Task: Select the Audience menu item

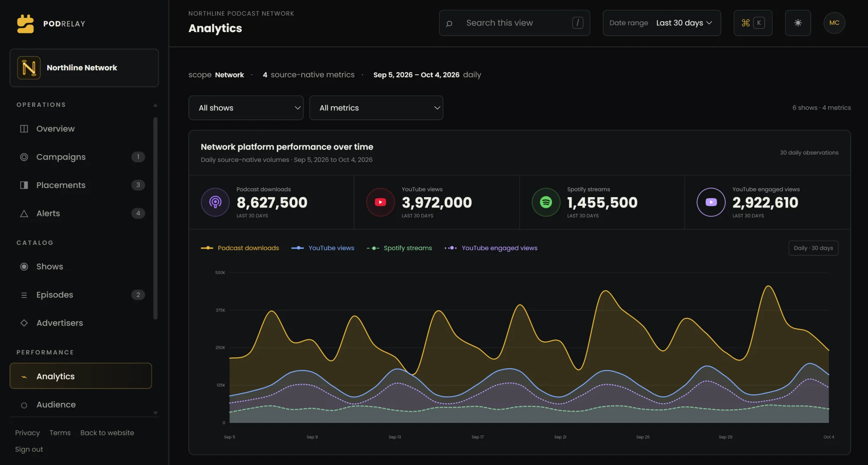Action: (81, 405)
